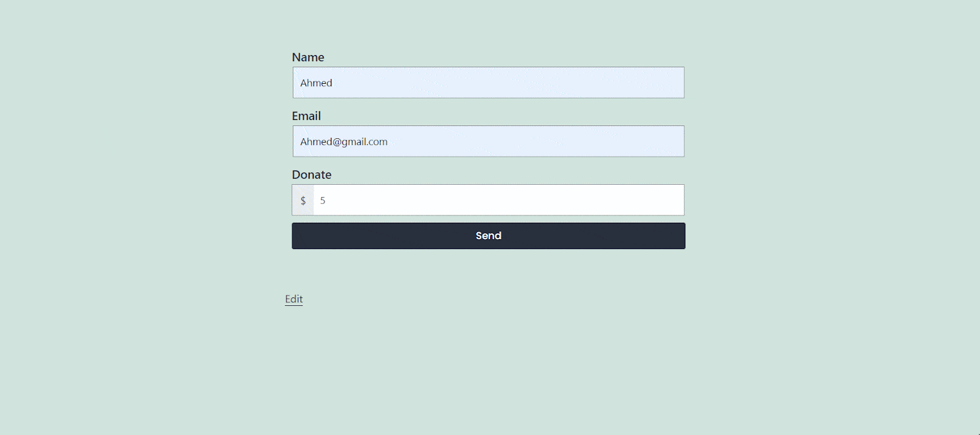980x435 pixels.
Task: Click the dollar sign prefix icon
Action: tap(303, 201)
